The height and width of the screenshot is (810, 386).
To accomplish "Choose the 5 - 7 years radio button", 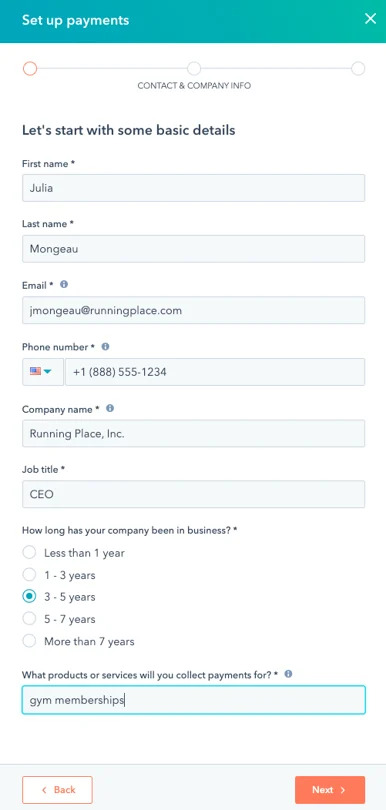I will pos(29,619).
